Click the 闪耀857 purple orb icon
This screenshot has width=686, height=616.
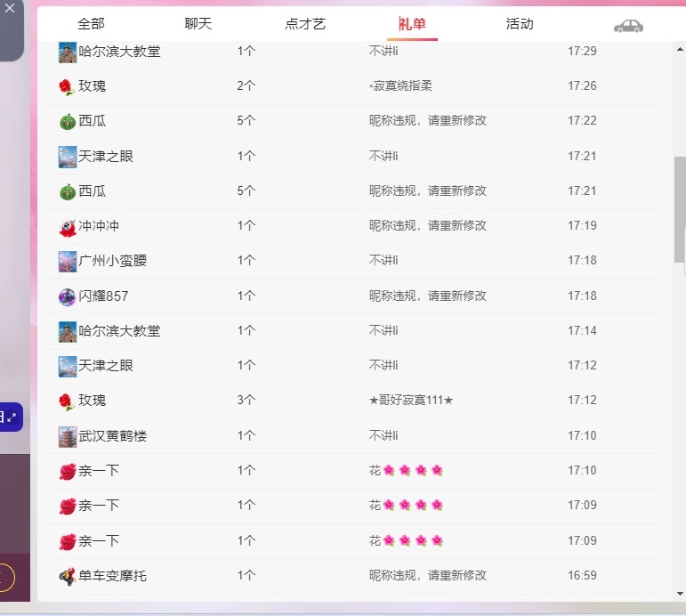68,296
